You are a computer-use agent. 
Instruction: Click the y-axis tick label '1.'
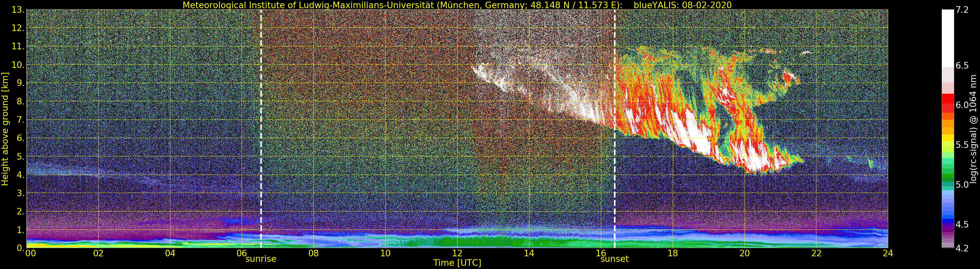tap(21, 230)
